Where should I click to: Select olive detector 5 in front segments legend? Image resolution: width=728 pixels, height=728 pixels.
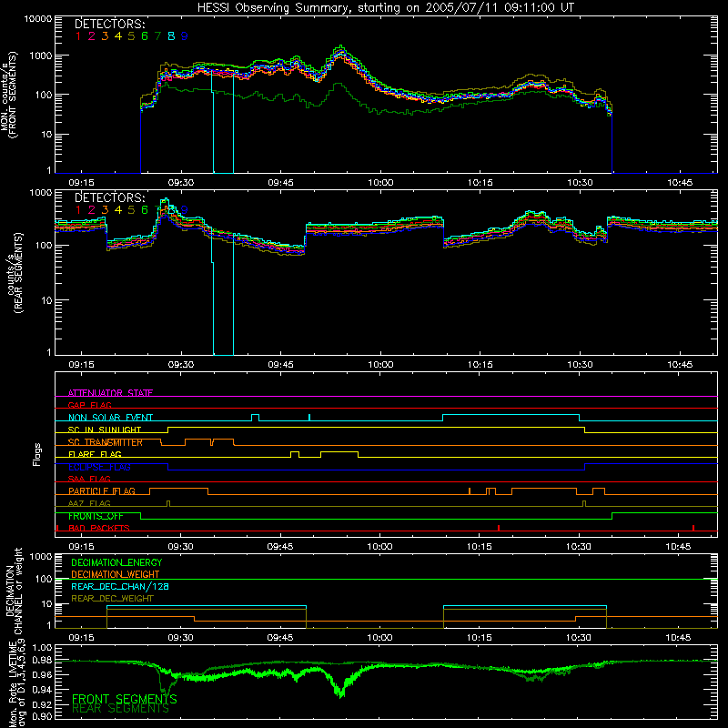coord(131,36)
